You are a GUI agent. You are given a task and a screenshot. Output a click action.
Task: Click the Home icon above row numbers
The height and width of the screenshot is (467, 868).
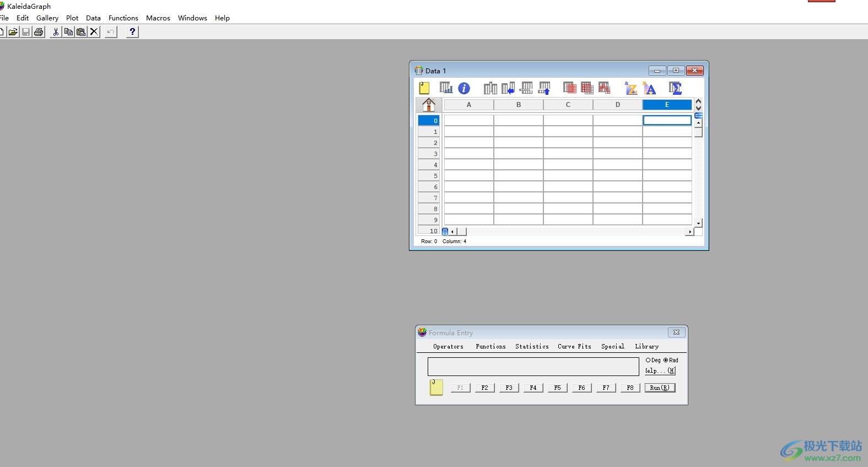429,104
